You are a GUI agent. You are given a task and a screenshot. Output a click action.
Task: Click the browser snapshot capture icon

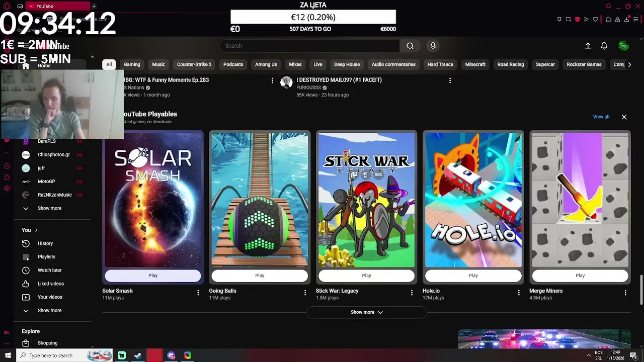pos(568,20)
